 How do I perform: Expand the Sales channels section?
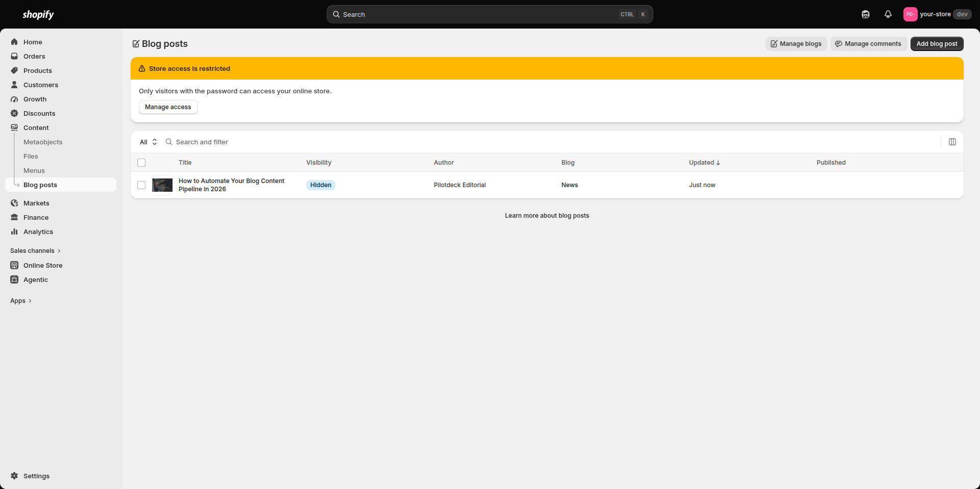click(36, 251)
